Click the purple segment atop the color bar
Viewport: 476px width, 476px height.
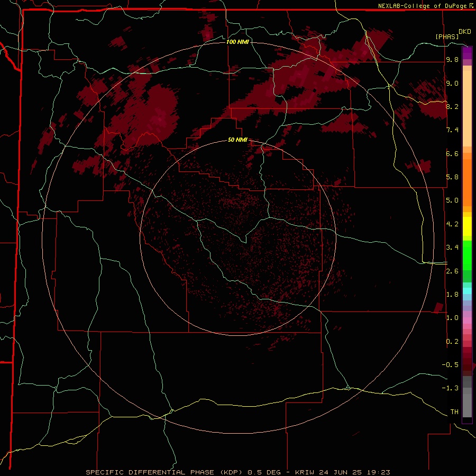click(x=467, y=53)
